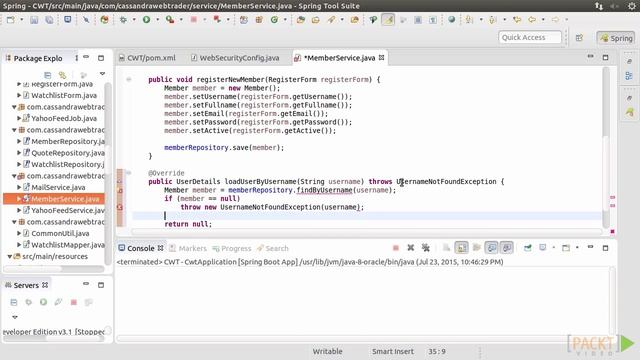This screenshot has height=360, width=640.
Task: Open the Run configurations dropdown arrow
Action: 157,19
